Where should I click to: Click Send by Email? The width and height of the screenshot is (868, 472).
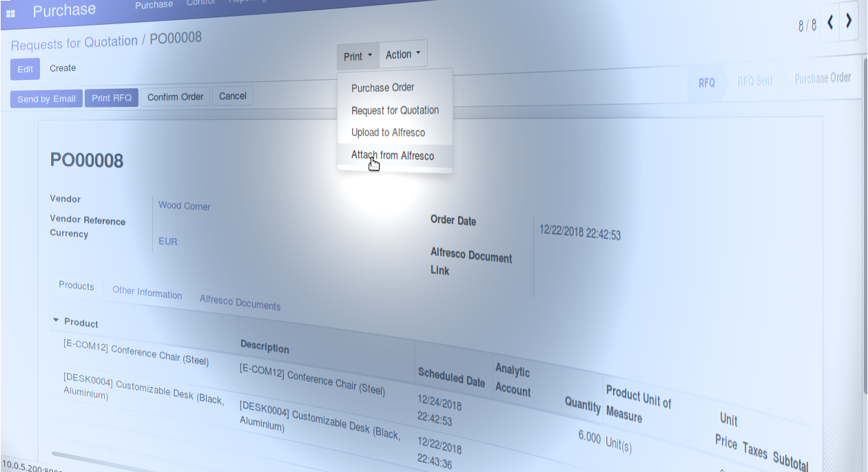46,99
